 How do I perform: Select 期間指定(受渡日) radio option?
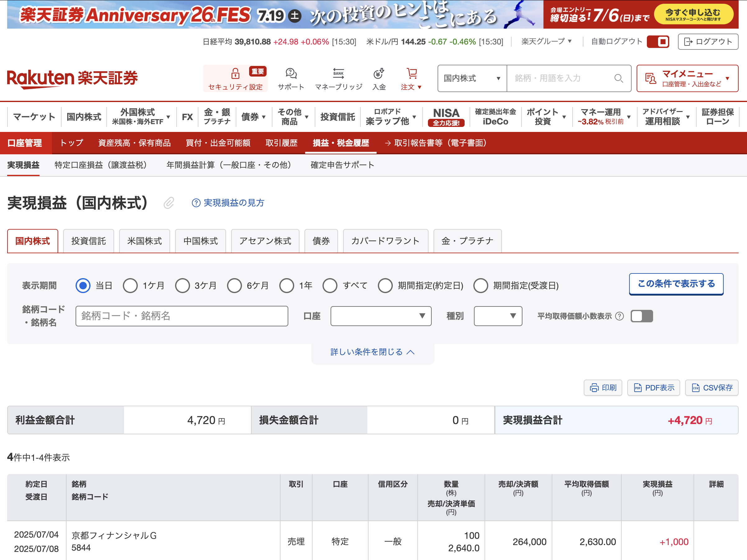point(480,285)
